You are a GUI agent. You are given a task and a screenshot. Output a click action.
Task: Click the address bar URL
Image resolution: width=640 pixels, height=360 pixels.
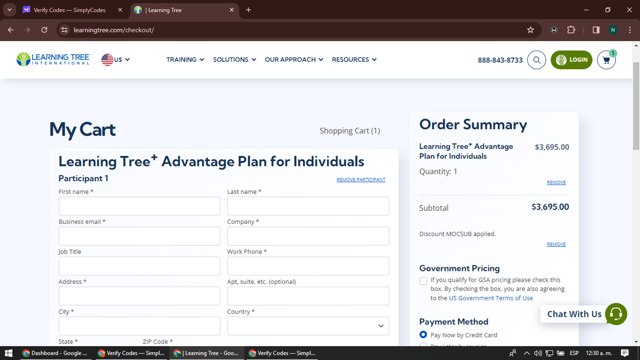coord(114,30)
